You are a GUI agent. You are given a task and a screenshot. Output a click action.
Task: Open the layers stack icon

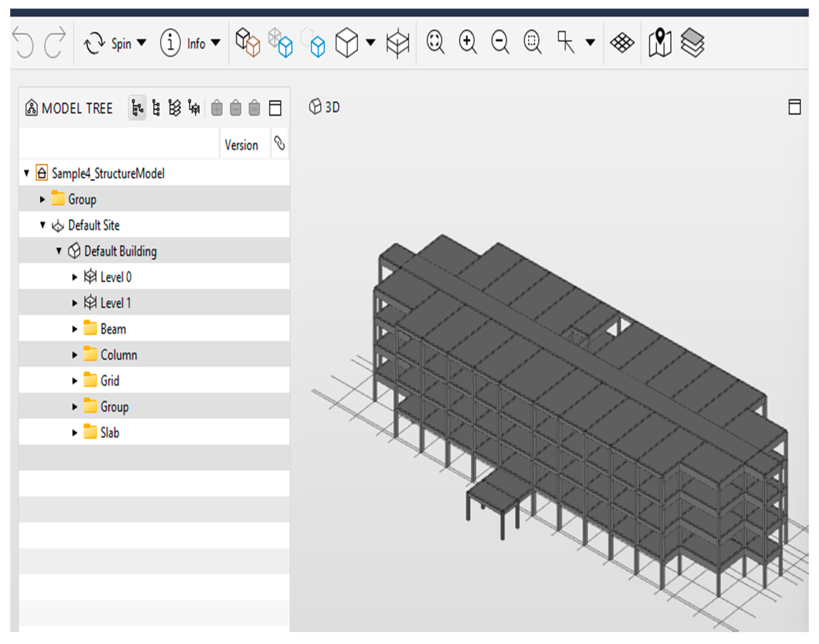[692, 42]
